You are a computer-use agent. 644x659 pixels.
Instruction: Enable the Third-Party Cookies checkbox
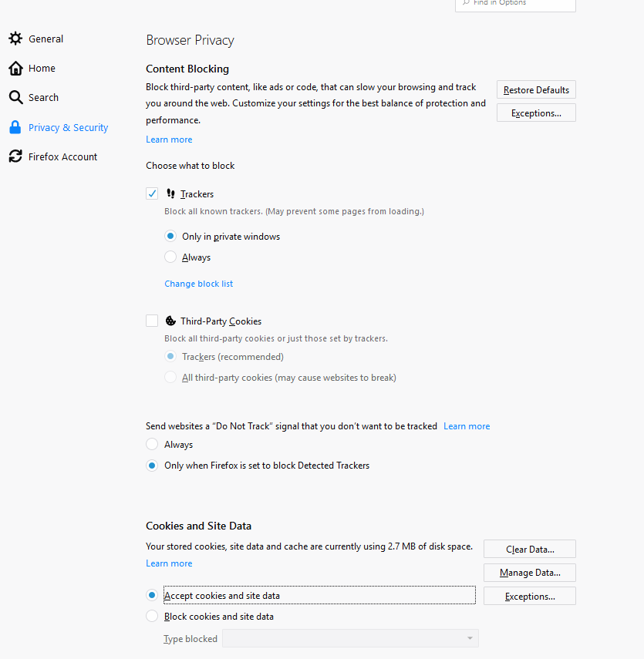point(152,321)
